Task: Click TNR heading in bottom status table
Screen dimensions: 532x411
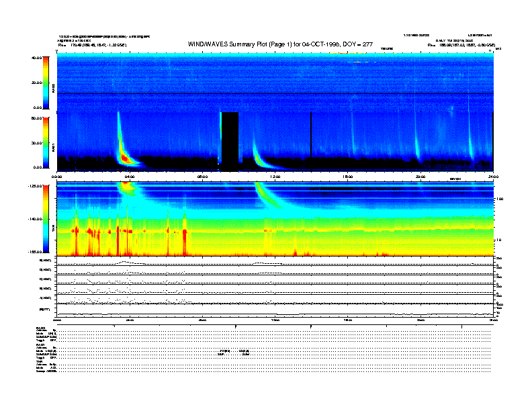Action: point(40,361)
